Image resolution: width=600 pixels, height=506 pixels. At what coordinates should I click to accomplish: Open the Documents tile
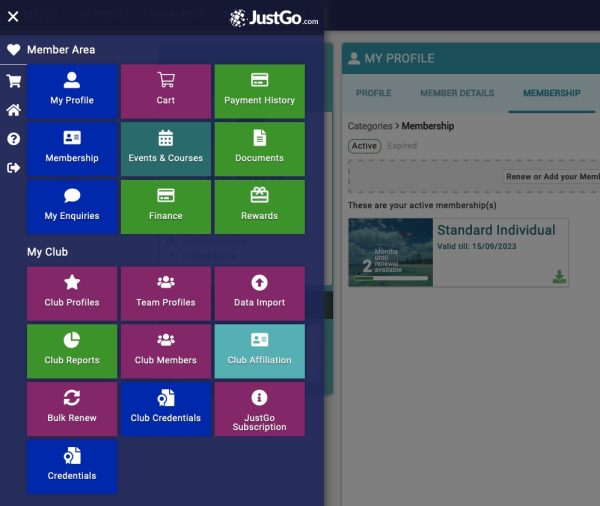click(x=259, y=149)
